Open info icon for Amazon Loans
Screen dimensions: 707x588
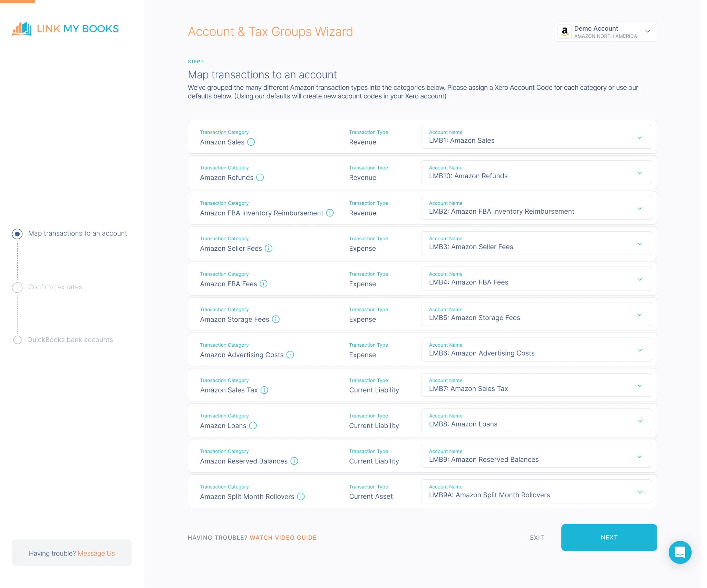tap(253, 426)
